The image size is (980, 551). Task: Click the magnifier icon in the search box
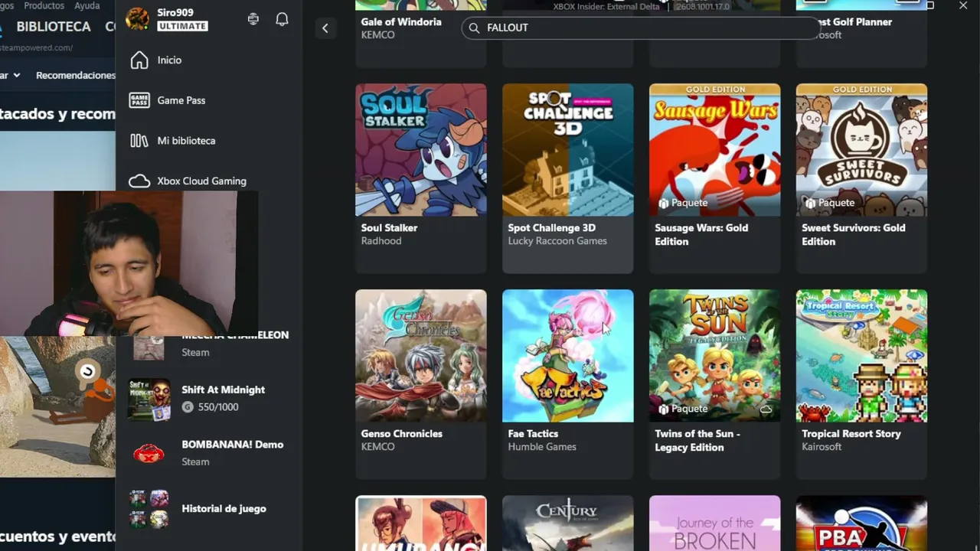[x=474, y=28]
